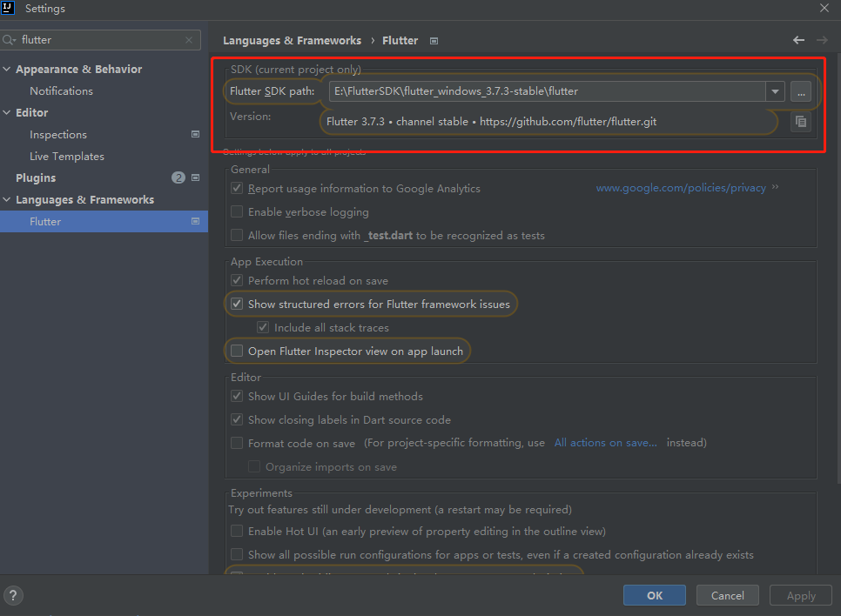
Task: Open the Google privacy policy link
Action: (x=681, y=188)
